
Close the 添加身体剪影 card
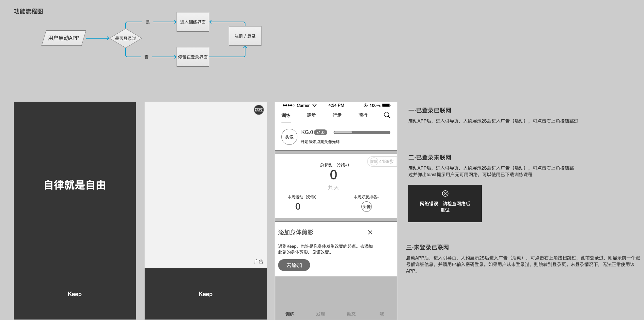[370, 232]
